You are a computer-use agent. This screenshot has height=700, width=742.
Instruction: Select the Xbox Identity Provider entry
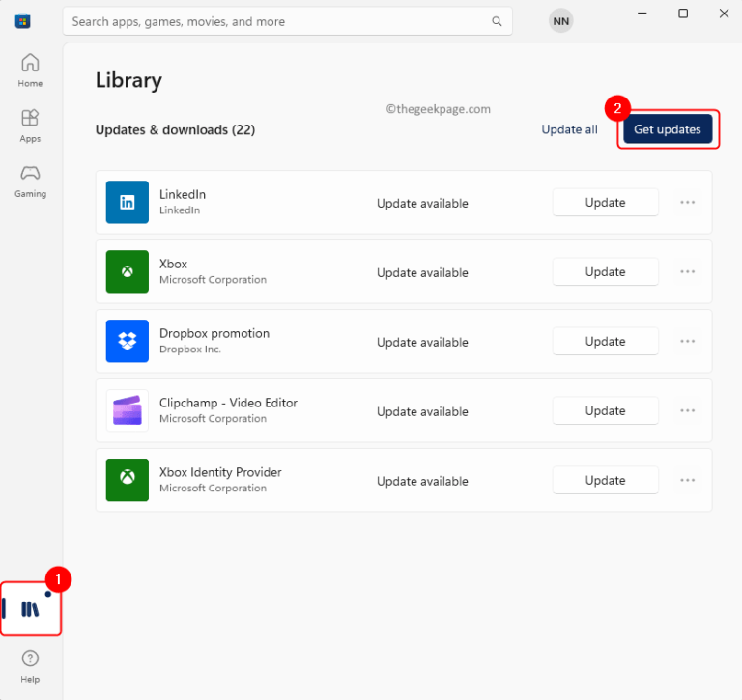click(220, 473)
